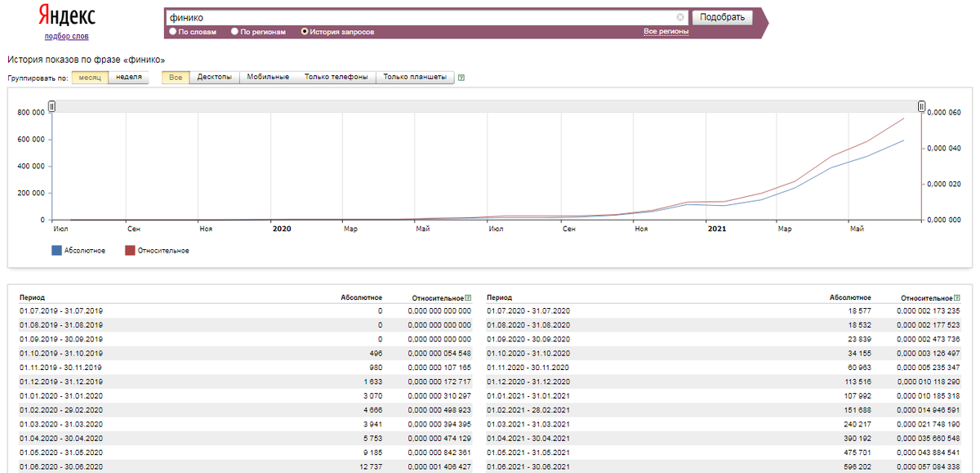Click the blue Абсолютное legend square

tap(56, 251)
